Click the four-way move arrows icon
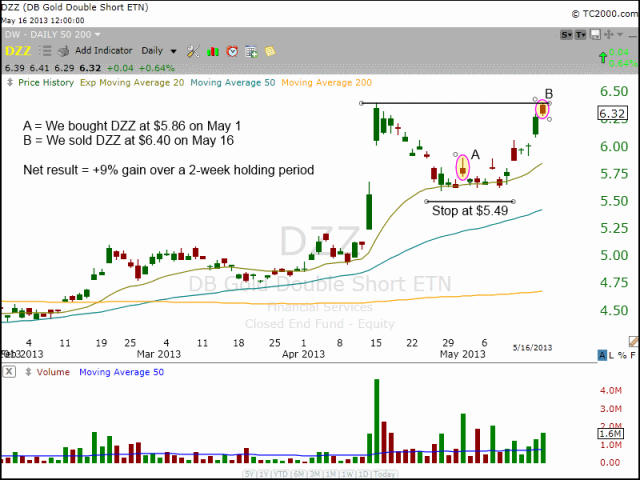This screenshot has width=640, height=480. pyautogui.click(x=609, y=35)
